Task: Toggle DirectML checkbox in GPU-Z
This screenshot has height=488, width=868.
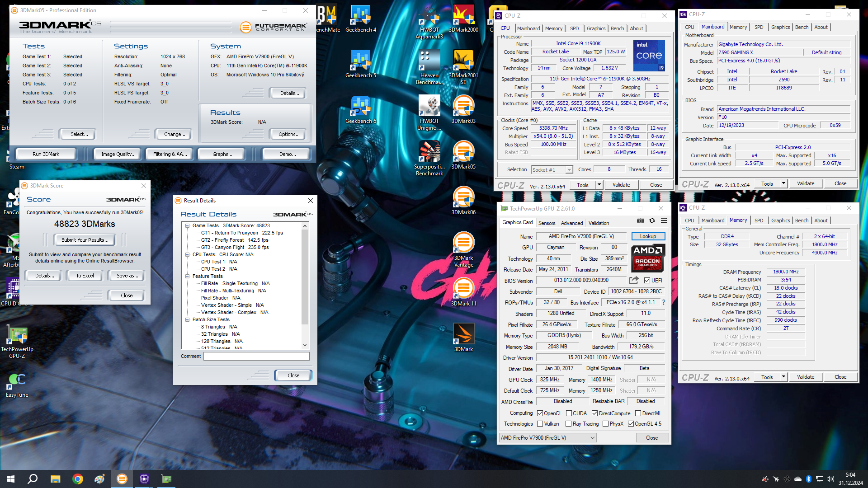Action: [x=638, y=413]
